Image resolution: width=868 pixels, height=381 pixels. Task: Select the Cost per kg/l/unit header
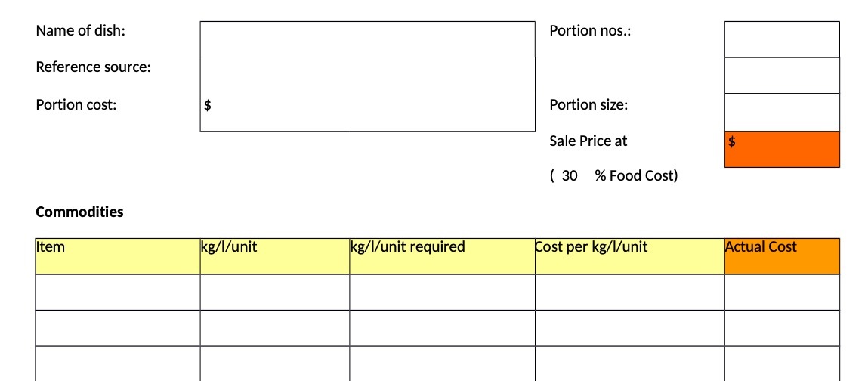[x=630, y=256]
